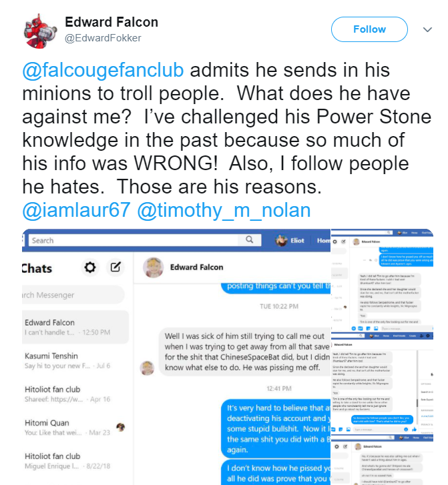The image size is (448, 485).
Task: Open the @iamlaur67 mention link
Action: (x=77, y=210)
